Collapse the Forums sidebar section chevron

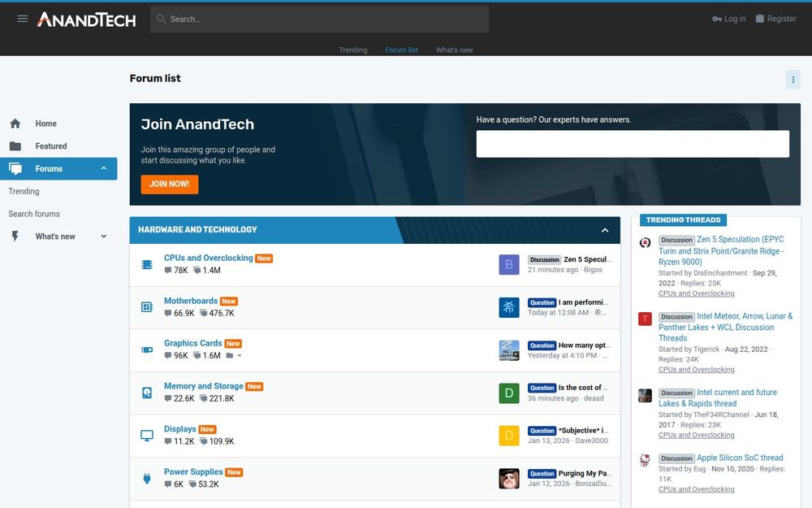point(104,168)
